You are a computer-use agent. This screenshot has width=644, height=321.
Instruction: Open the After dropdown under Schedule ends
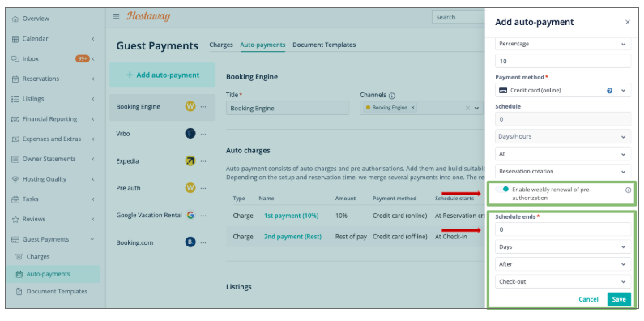click(563, 264)
